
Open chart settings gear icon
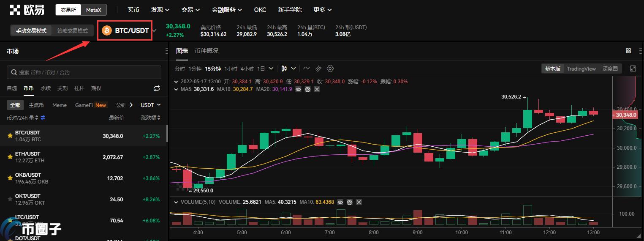[x=330, y=68]
